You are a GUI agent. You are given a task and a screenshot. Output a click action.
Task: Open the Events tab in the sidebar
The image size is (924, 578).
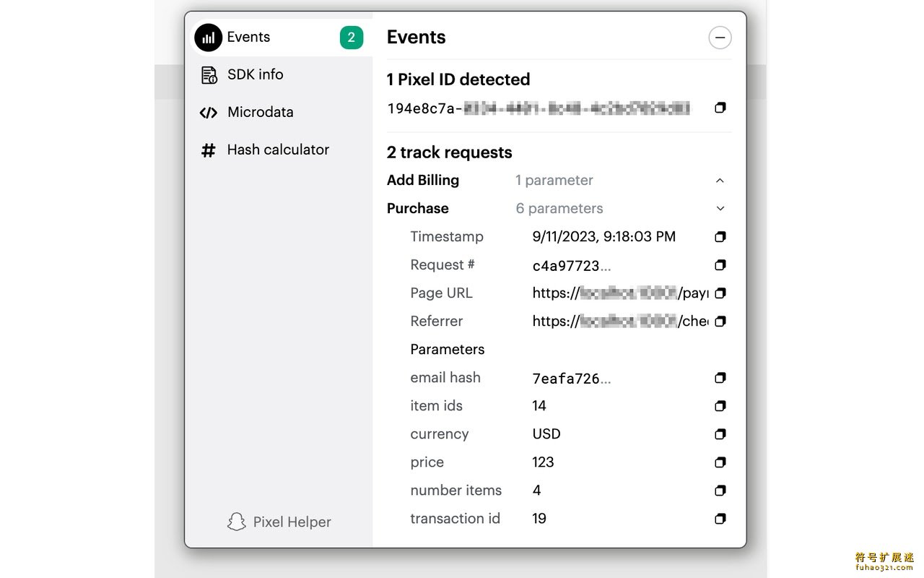(281, 38)
